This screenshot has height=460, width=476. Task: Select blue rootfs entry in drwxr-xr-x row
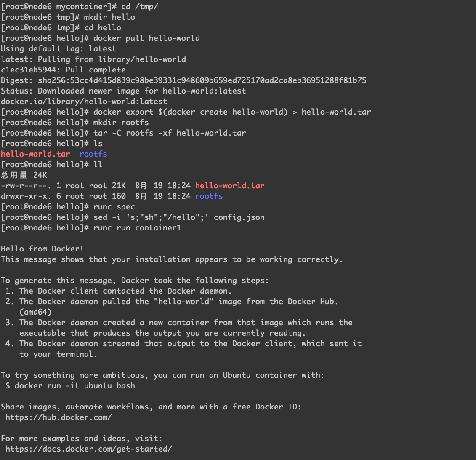pos(209,196)
